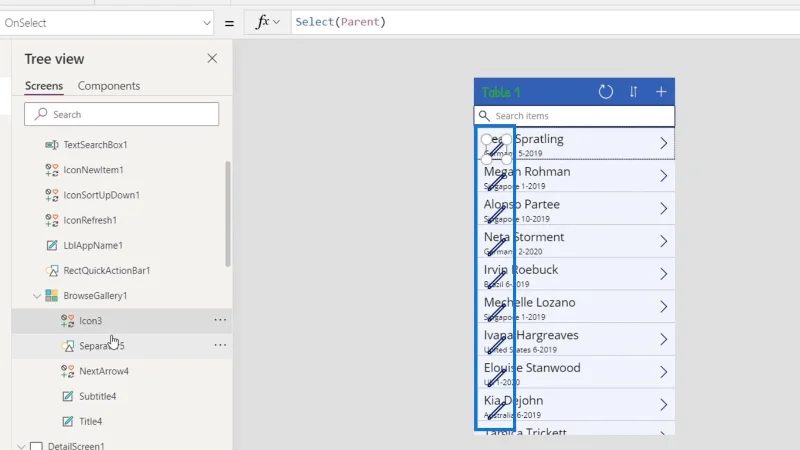Click the magnifier icon in Search items

484,116
